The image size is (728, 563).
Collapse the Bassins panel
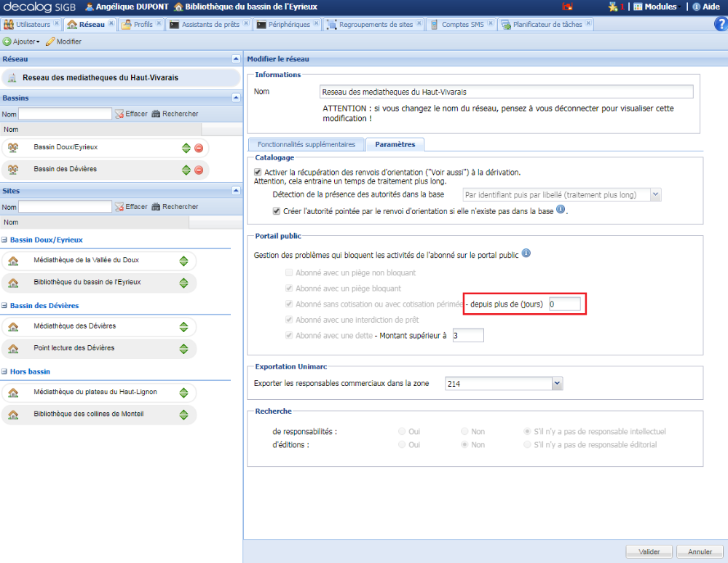coord(235,98)
